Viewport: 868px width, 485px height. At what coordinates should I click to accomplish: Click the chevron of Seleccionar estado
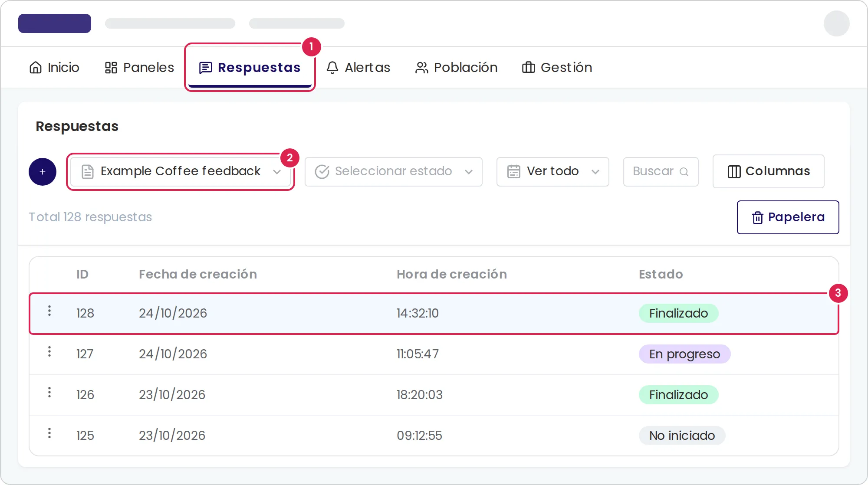coord(469,172)
